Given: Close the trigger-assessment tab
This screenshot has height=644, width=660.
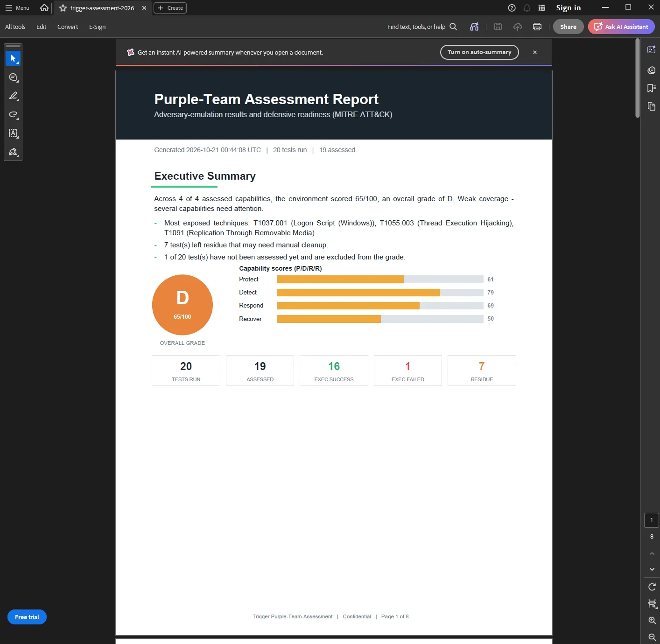Looking at the screenshot, I should pos(144,8).
